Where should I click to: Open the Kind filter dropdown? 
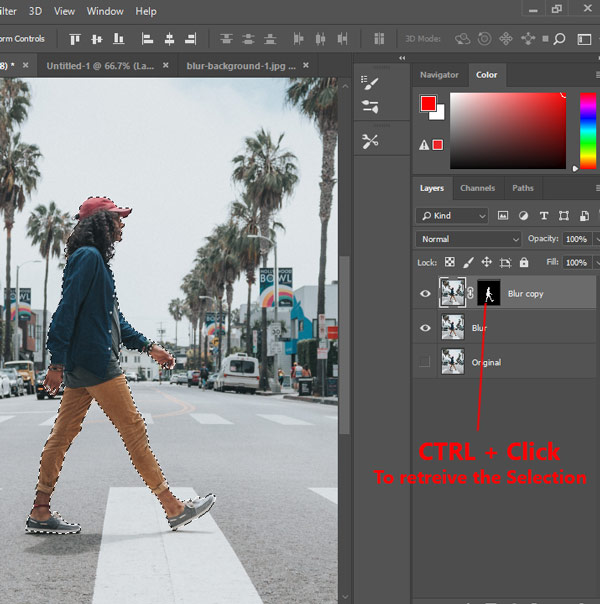[453, 216]
